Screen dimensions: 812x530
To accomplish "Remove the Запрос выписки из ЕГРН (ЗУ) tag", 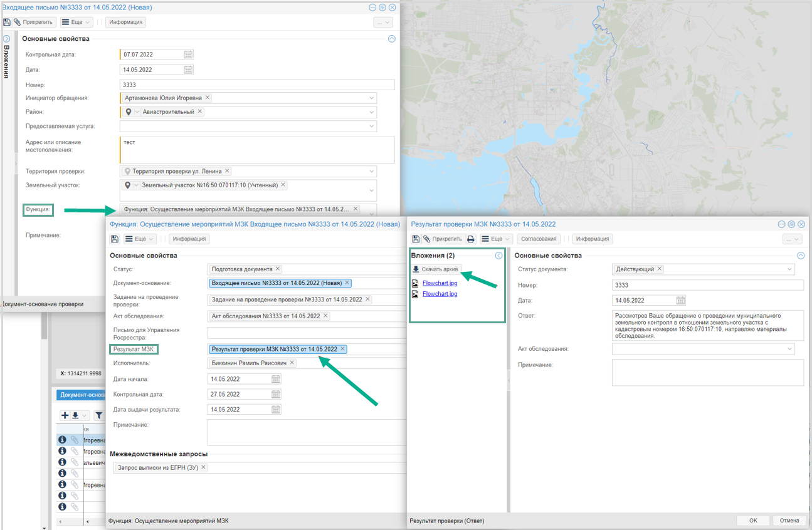I will (x=204, y=467).
